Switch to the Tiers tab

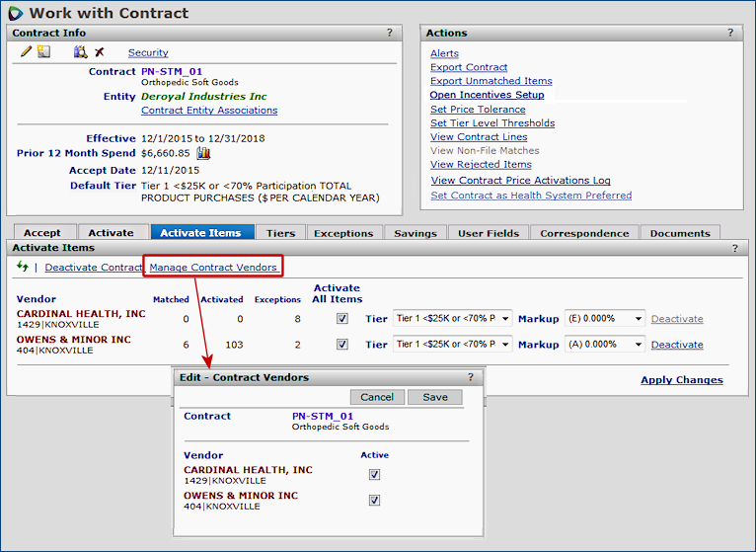coord(280,233)
